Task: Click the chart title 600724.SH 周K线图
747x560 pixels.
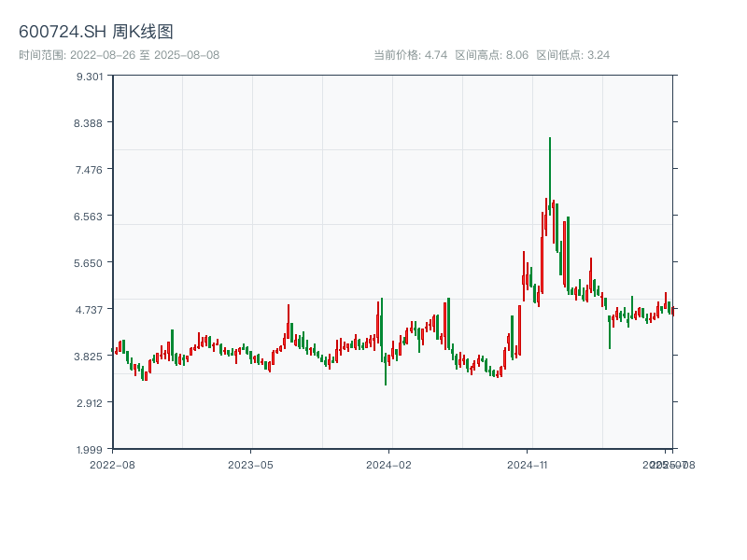Action: 96,32
